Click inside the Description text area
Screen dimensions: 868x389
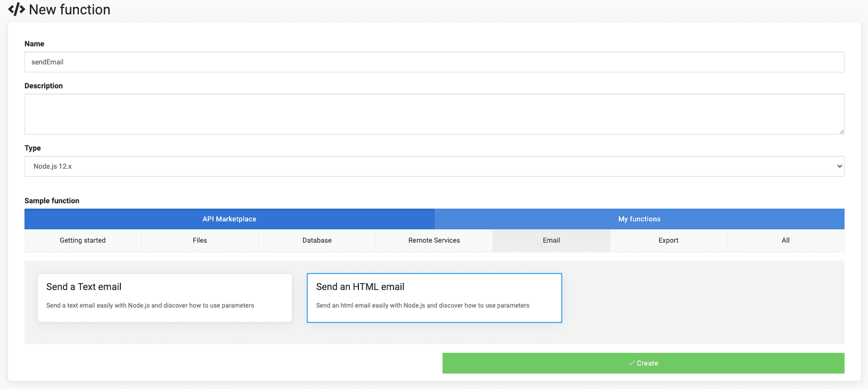tap(434, 114)
